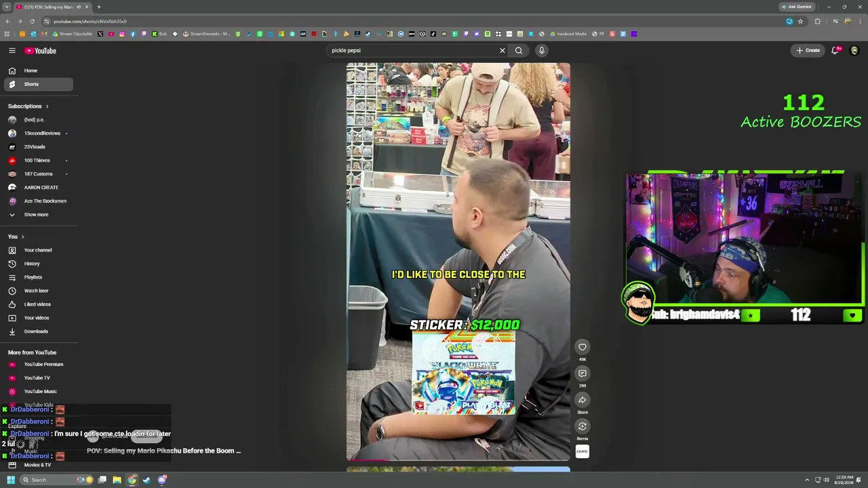
Task: Open the Short's sound thumbnail
Action: (x=583, y=451)
